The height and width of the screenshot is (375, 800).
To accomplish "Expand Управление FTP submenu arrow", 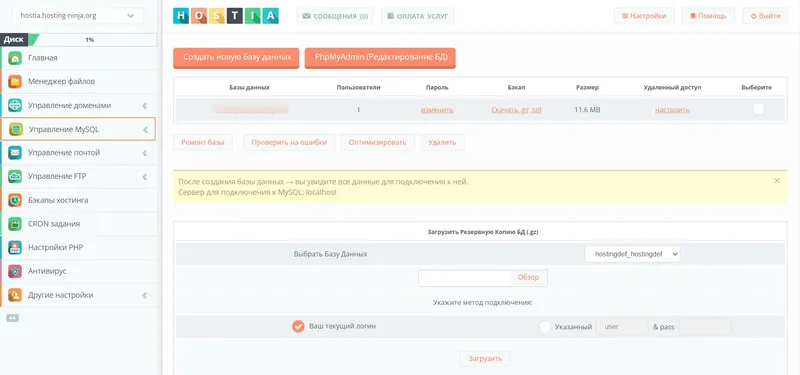I will click(145, 177).
